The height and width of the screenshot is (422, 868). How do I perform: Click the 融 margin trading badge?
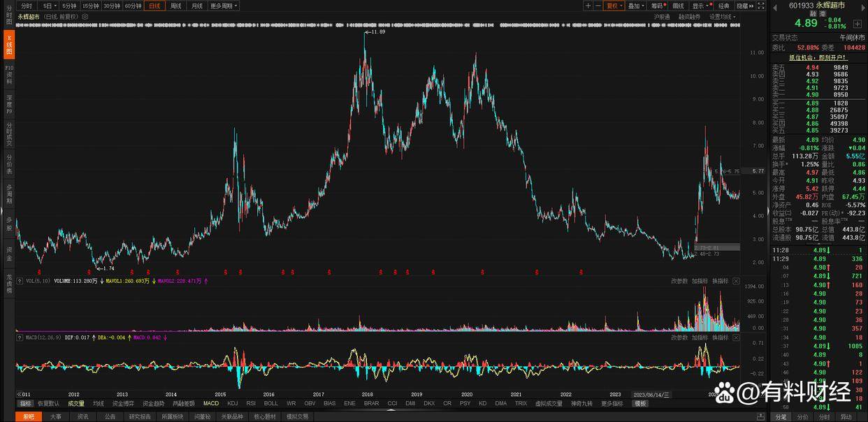coord(813,13)
